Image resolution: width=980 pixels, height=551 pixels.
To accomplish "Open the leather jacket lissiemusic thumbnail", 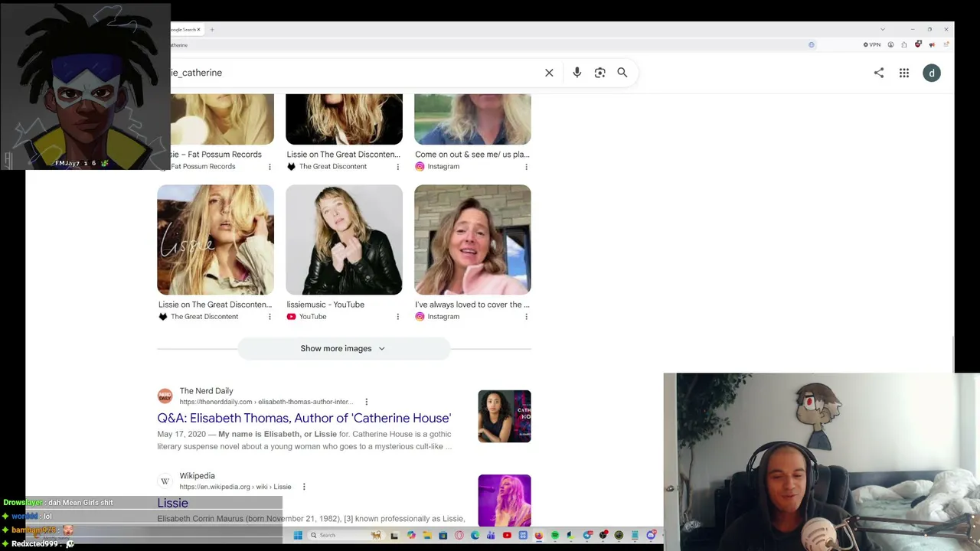I will click(344, 240).
